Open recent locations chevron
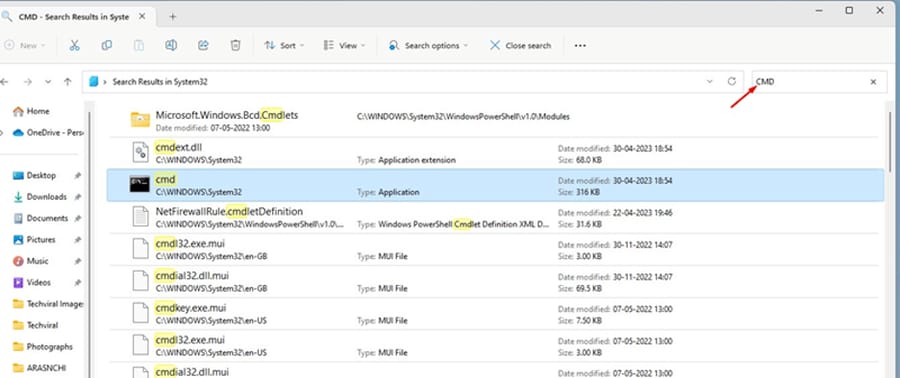Screen dimensions: 900x378 pos(48,82)
